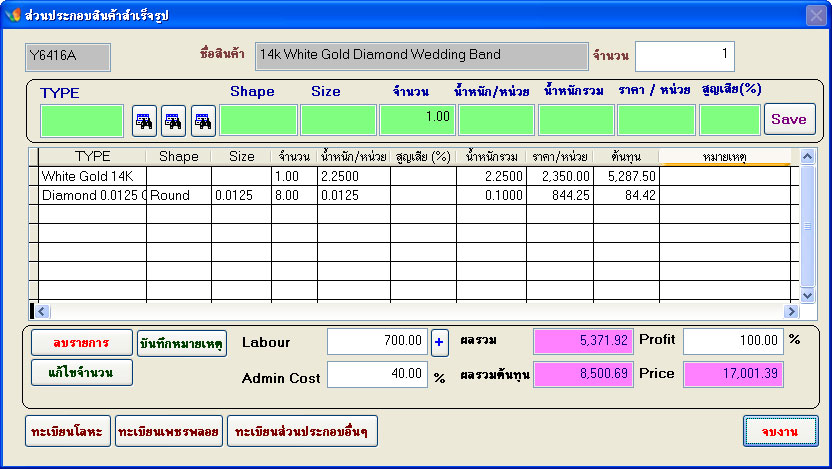Click the horizontal scrollbar right arrow
Image resolution: width=832 pixels, height=469 pixels.
click(x=792, y=312)
